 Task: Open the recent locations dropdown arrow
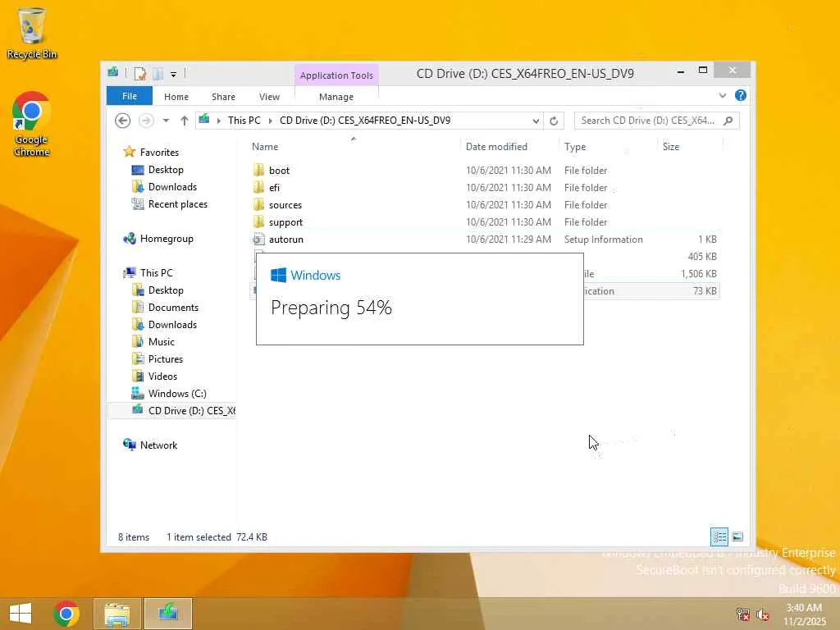click(166, 121)
